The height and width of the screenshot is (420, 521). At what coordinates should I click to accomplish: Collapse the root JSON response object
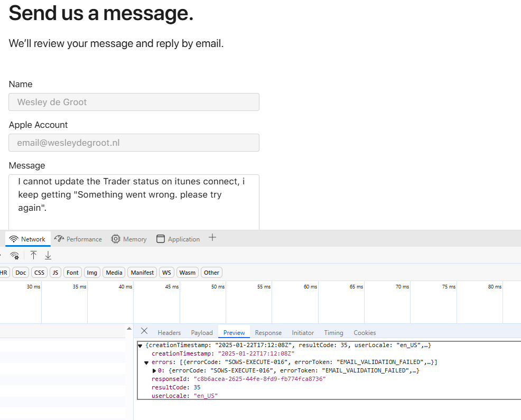140,346
